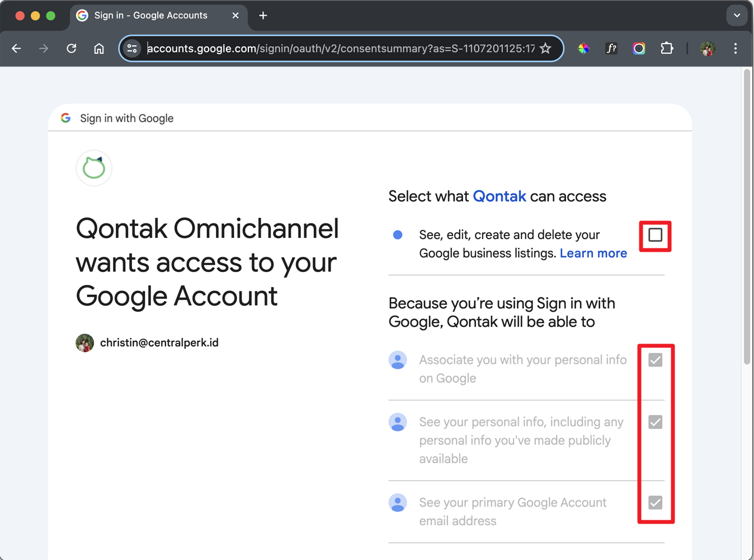
Task: Open the f? font extension icon
Action: (x=611, y=49)
